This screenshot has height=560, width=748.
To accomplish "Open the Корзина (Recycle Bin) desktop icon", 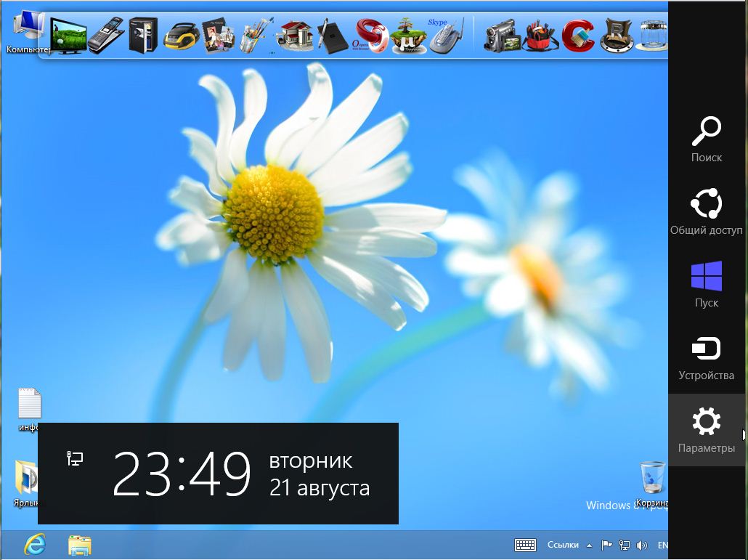I will point(653,479).
